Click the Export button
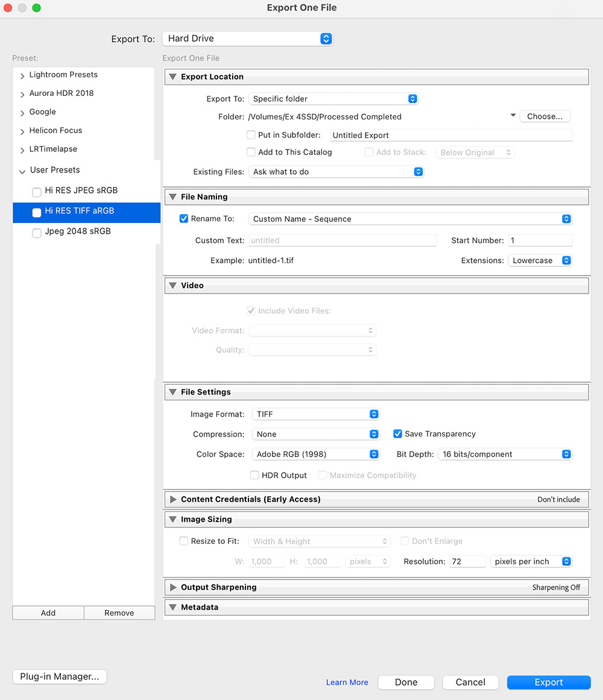 pos(548,682)
